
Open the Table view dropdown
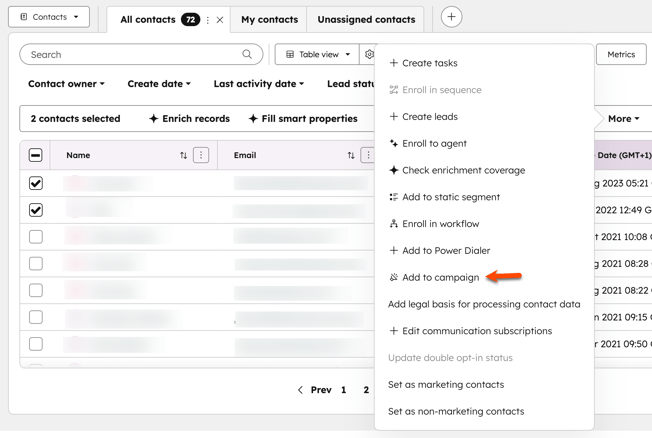317,54
